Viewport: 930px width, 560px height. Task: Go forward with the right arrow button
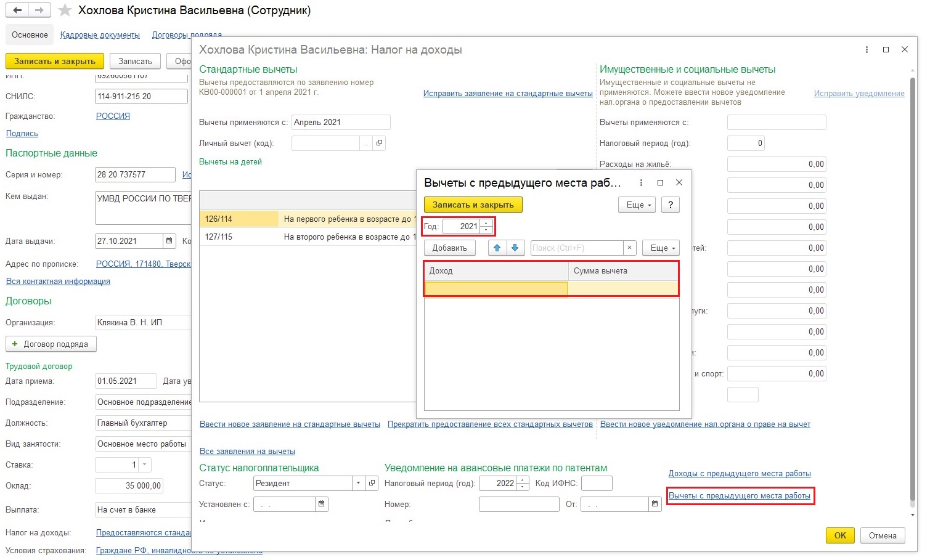(x=39, y=10)
